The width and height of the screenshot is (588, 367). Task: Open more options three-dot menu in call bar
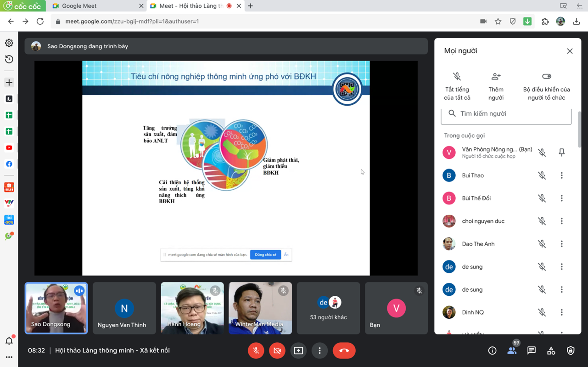320,350
